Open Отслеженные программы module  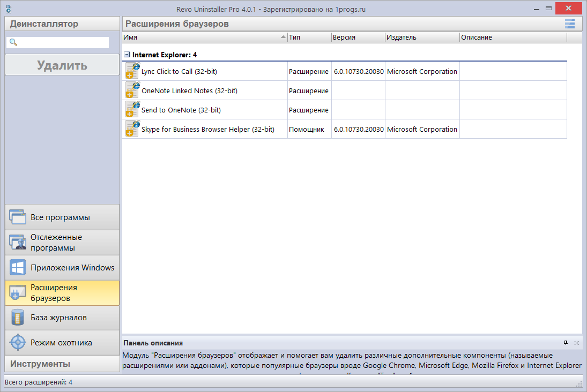tap(17, 242)
